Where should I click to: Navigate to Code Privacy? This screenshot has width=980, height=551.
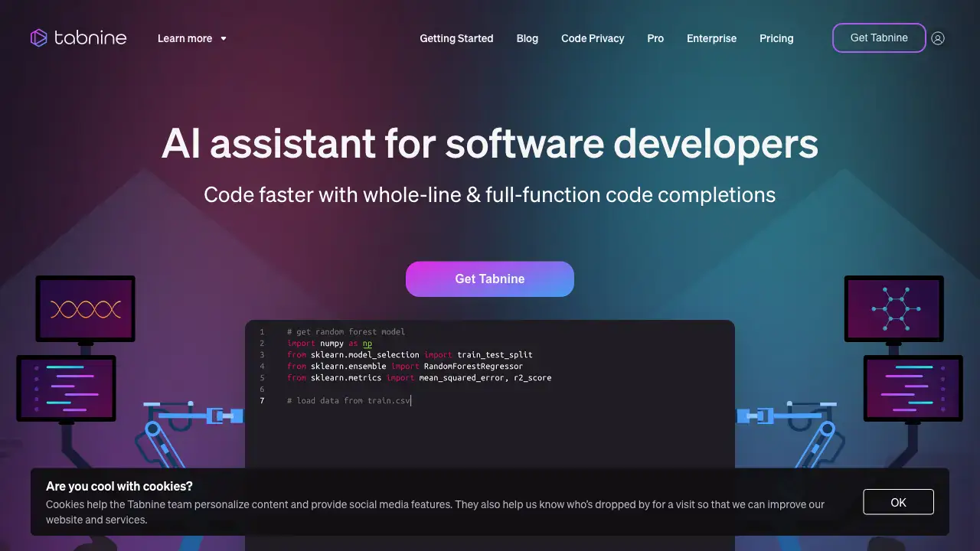point(593,38)
